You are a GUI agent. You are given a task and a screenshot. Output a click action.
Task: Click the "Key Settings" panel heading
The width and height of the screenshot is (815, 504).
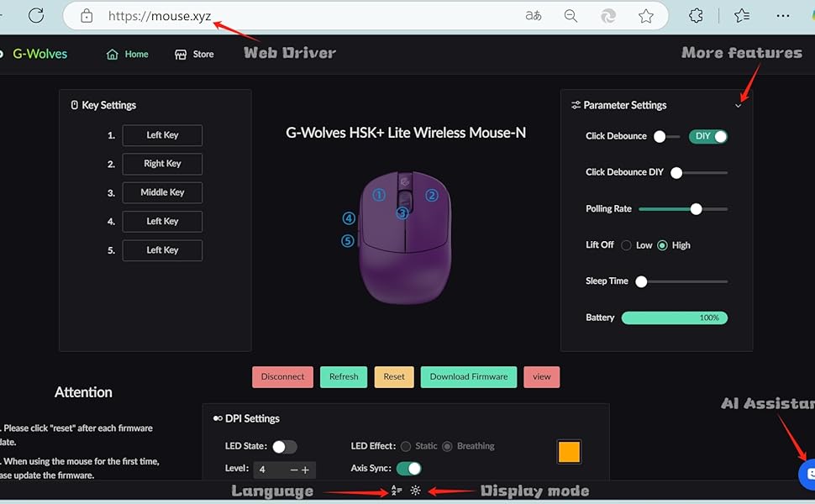[108, 105]
